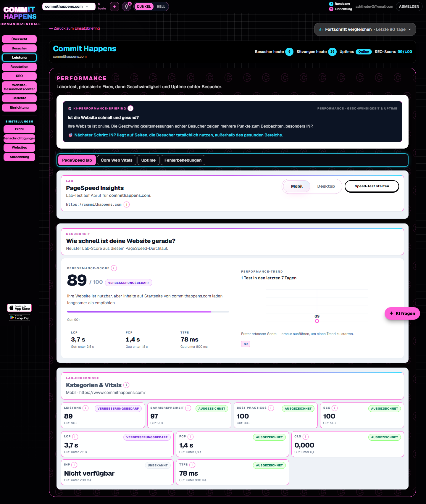Click the plus icon to add a website

[x=114, y=7]
